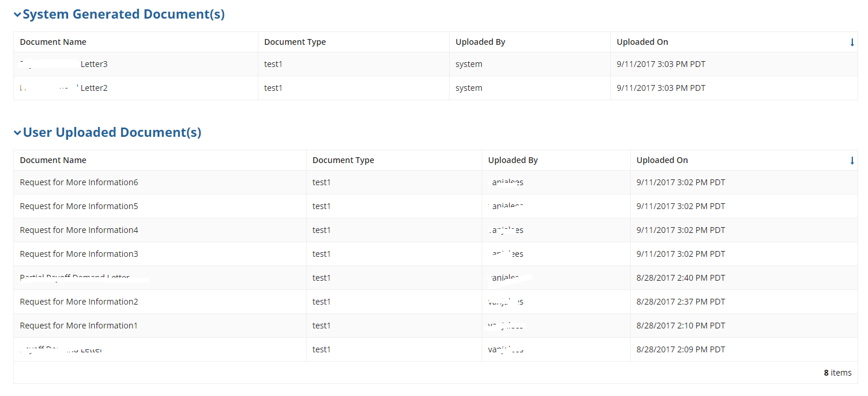Click sort arrow in User Uploaded table
This screenshot has height=396, width=868.
(x=852, y=160)
